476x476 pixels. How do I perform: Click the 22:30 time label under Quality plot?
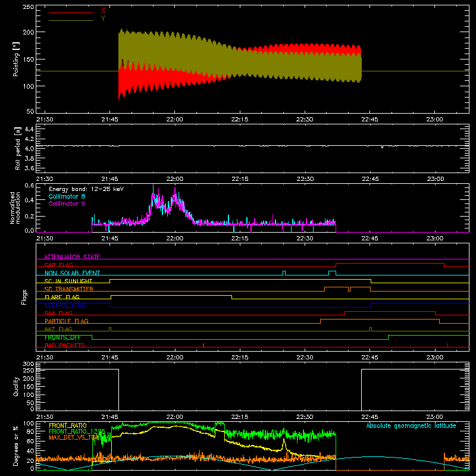305,417
